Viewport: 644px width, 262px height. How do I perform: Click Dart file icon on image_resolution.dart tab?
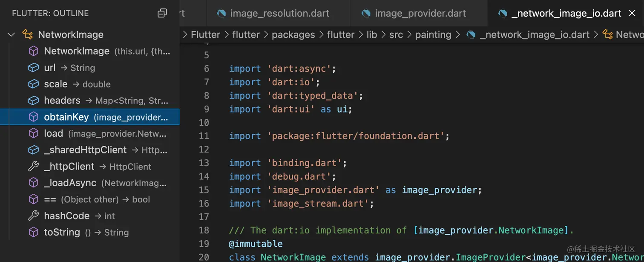point(221,13)
